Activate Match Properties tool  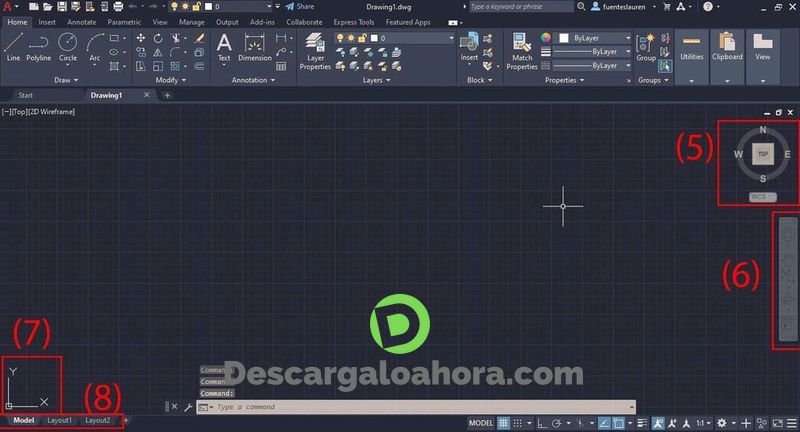pyautogui.click(x=522, y=51)
